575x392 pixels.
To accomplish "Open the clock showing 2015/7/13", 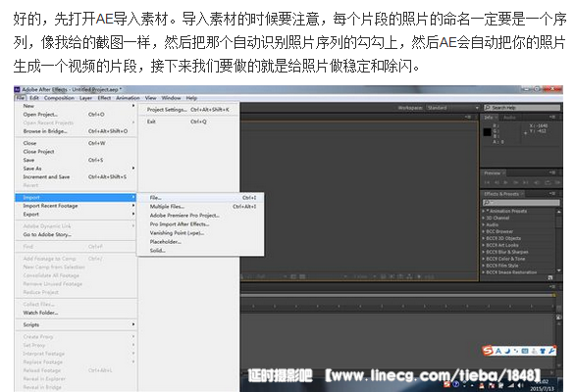I will [542, 385].
